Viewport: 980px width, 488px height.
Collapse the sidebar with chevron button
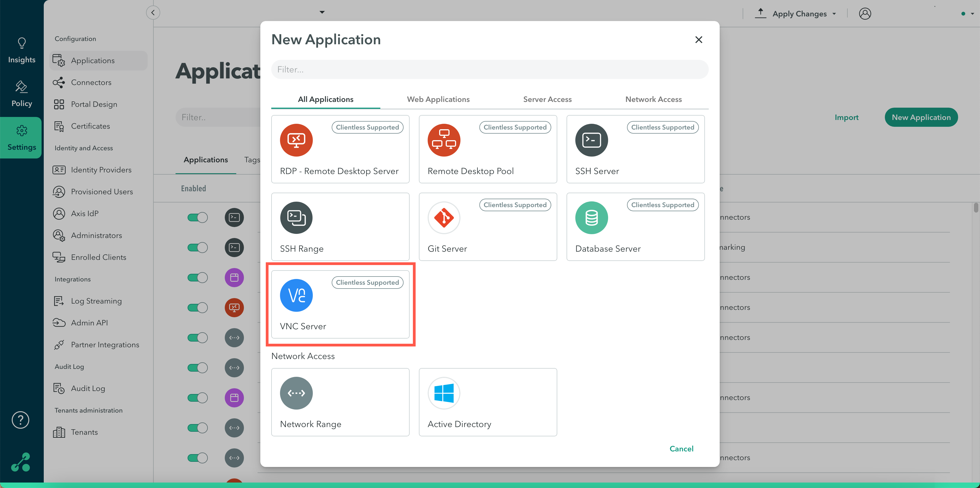pos(153,13)
